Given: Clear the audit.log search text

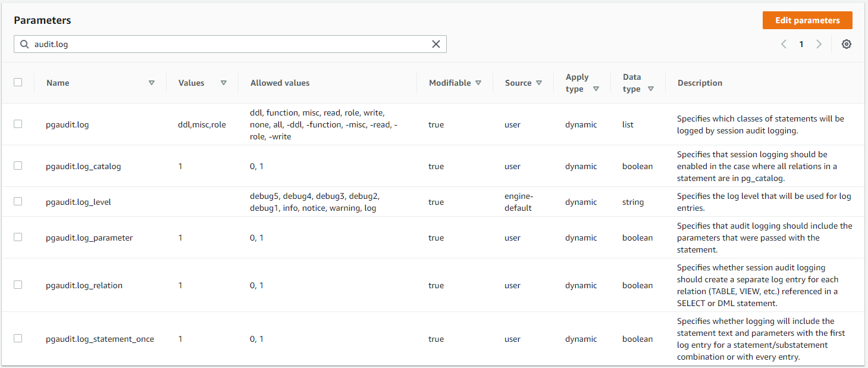Looking at the screenshot, I should coord(436,44).
